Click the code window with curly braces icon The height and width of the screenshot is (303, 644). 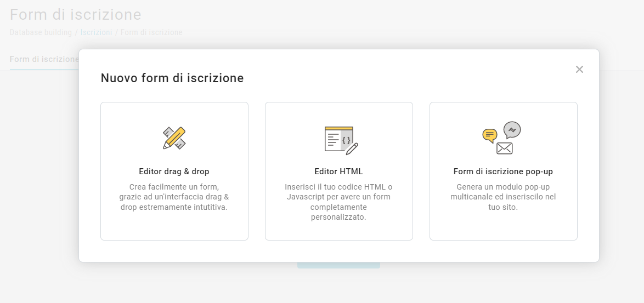coord(338,139)
